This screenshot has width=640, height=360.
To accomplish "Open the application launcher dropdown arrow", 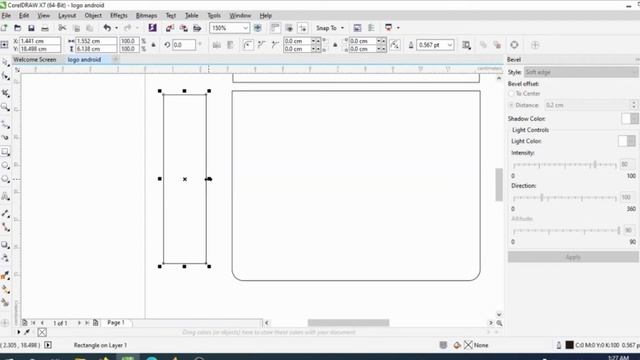I will (398, 28).
